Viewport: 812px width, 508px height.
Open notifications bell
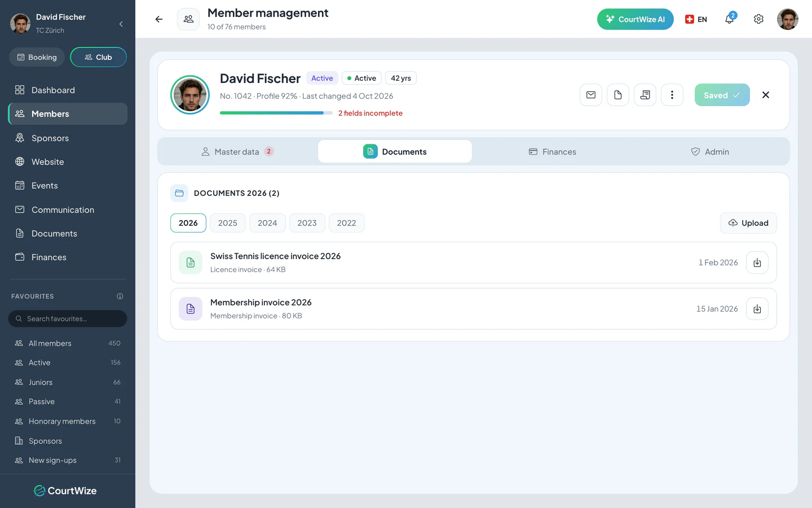click(x=730, y=19)
